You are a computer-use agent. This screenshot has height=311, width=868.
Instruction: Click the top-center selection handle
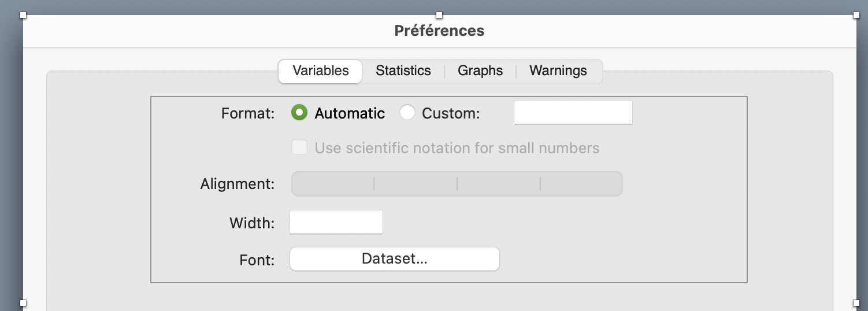439,15
